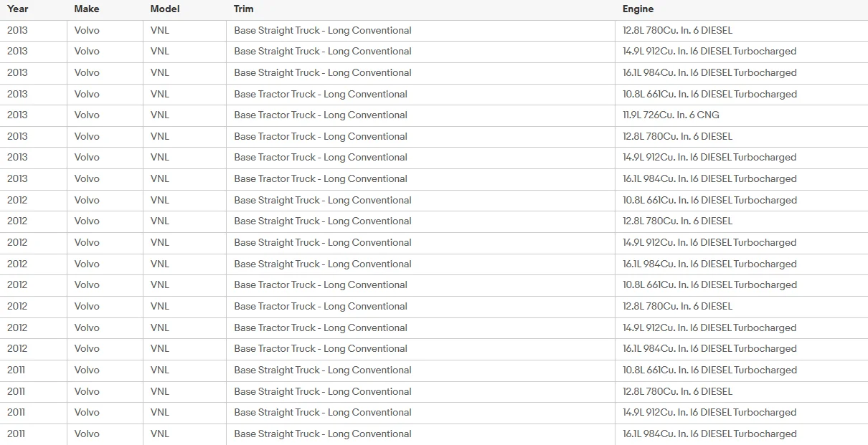Click the Model column header
This screenshot has width=868, height=445.
click(165, 9)
